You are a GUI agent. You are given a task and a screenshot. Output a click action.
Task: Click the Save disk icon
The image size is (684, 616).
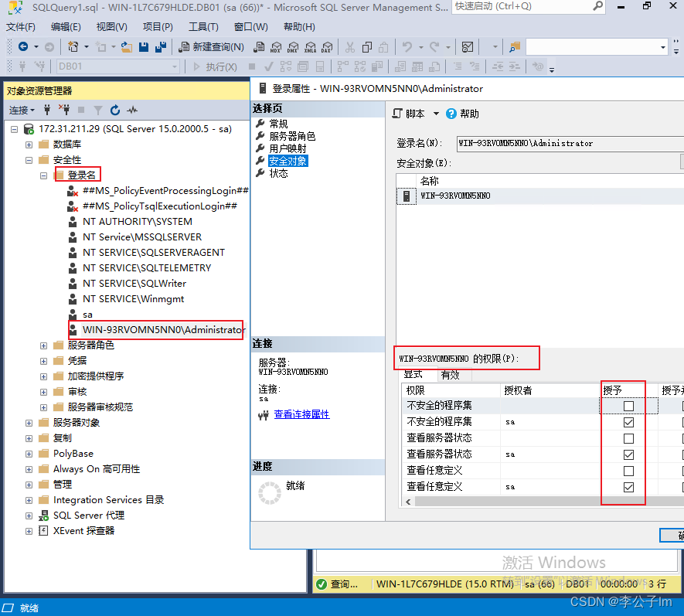(144, 46)
